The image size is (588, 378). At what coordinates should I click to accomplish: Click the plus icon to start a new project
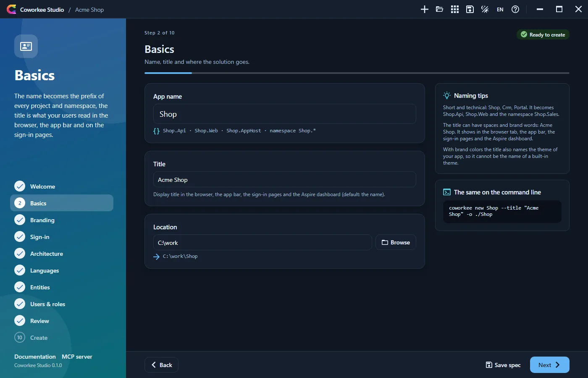click(425, 9)
